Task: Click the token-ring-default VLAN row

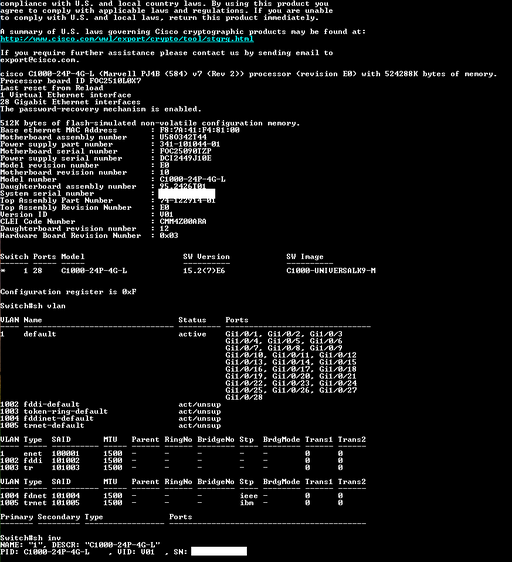Action: point(110,411)
